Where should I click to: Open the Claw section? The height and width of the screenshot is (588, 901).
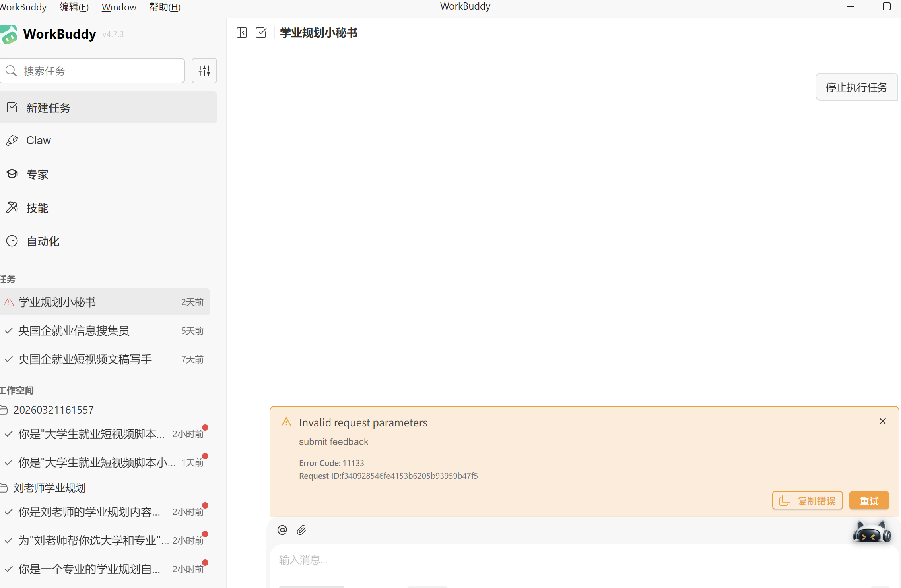point(39,141)
